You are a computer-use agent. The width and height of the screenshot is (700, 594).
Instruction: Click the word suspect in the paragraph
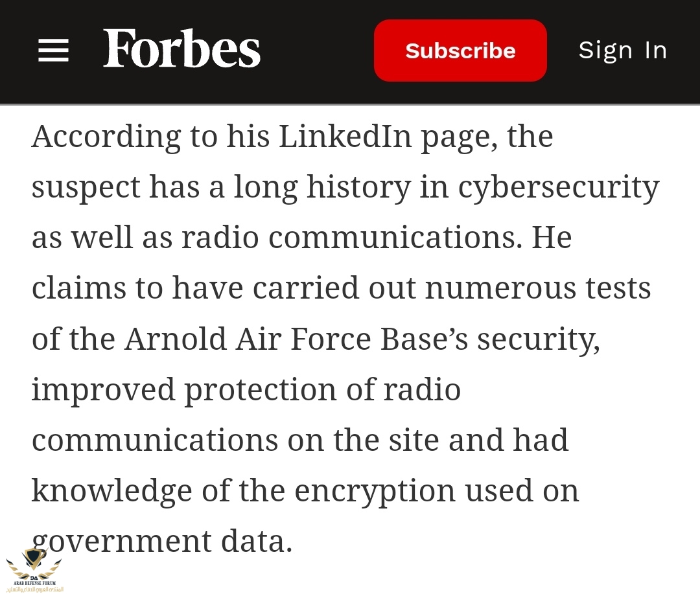[86, 187]
